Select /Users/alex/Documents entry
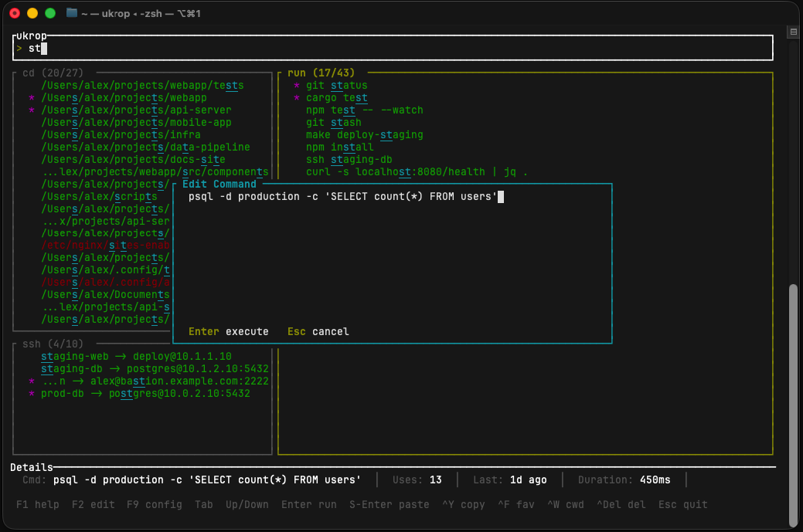 click(105, 295)
